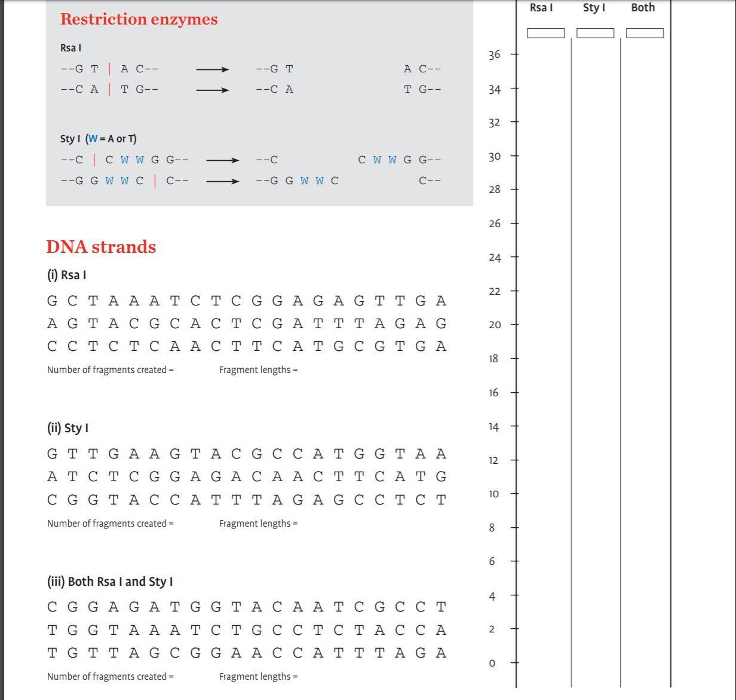Click Number of fragments created under Rsa I strand
The image size is (736, 700).
tap(111, 370)
